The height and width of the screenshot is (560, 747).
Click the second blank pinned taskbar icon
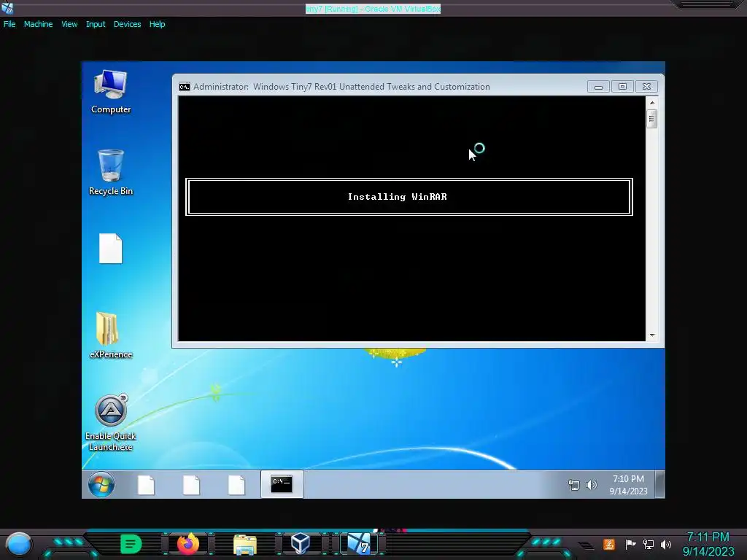[191, 485]
